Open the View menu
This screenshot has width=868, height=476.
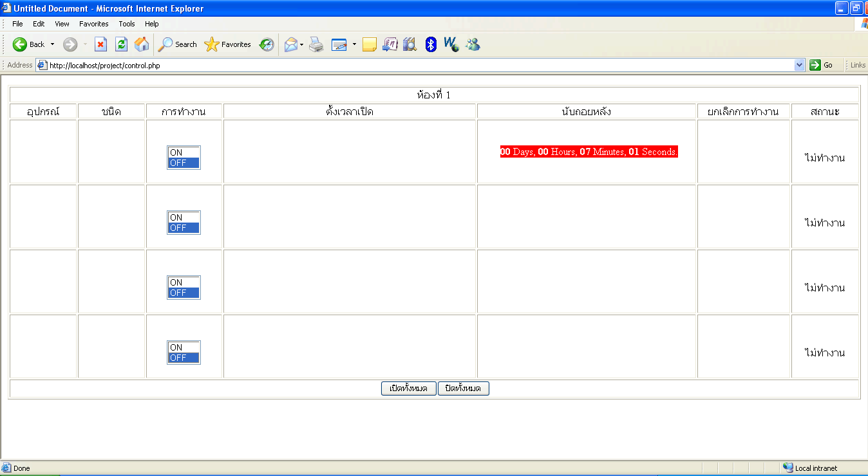(x=62, y=24)
